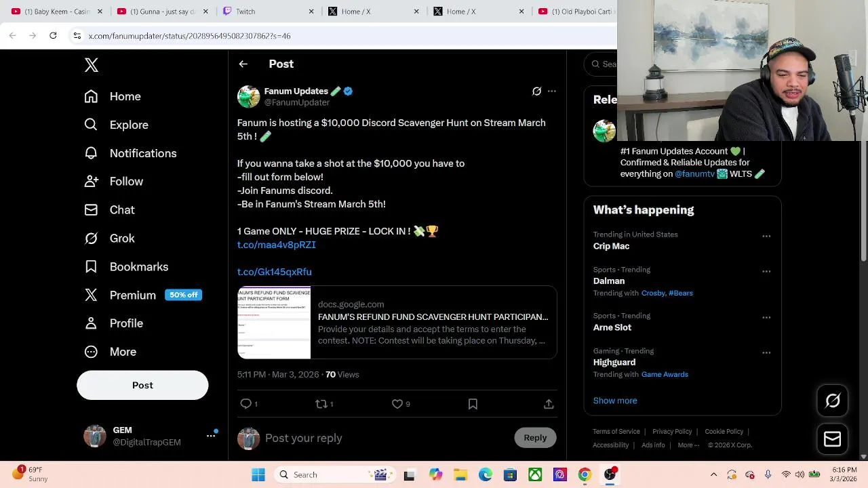Image resolution: width=868 pixels, height=488 pixels.
Task: Click the @fanumtv mention link
Action: (x=694, y=174)
